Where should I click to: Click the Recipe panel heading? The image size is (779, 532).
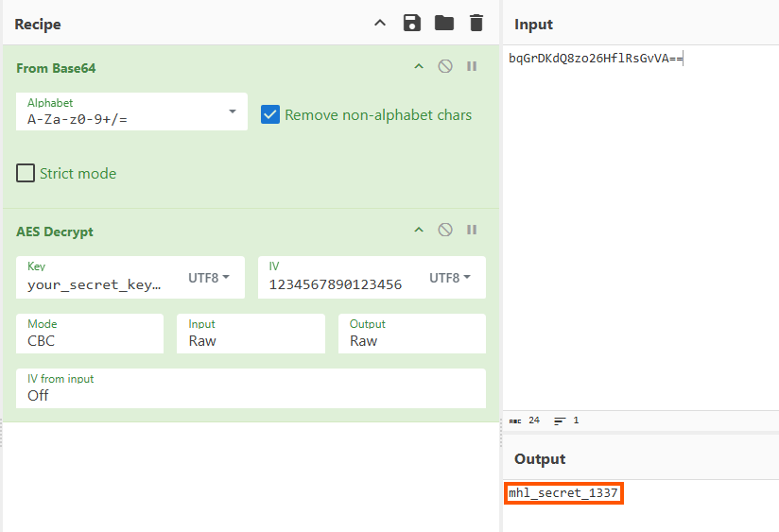38,24
